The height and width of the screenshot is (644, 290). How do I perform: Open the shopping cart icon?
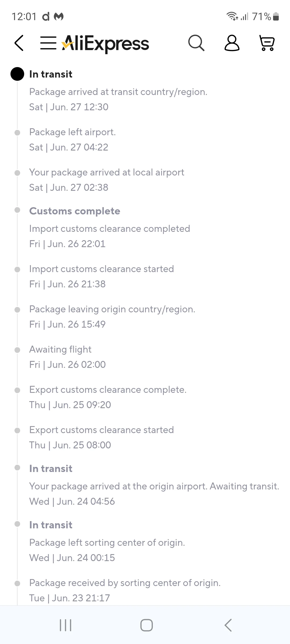coord(267,43)
